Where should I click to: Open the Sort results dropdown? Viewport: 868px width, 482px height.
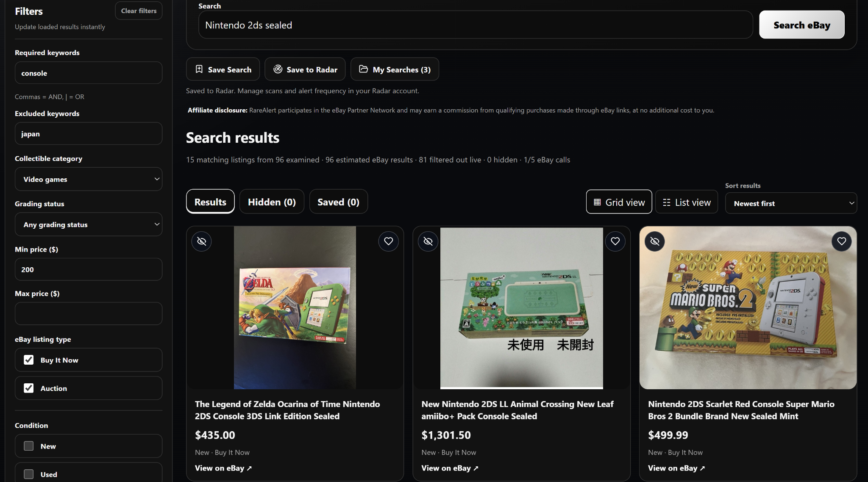click(x=791, y=203)
